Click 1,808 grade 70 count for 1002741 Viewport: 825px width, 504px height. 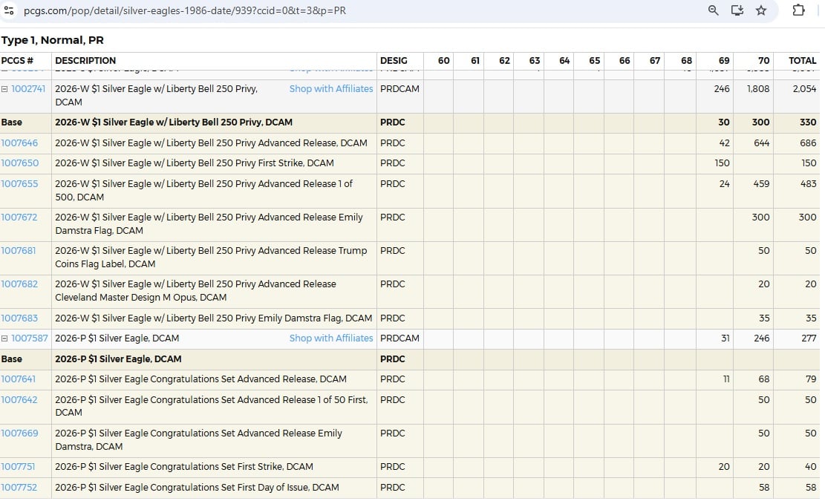click(x=758, y=89)
